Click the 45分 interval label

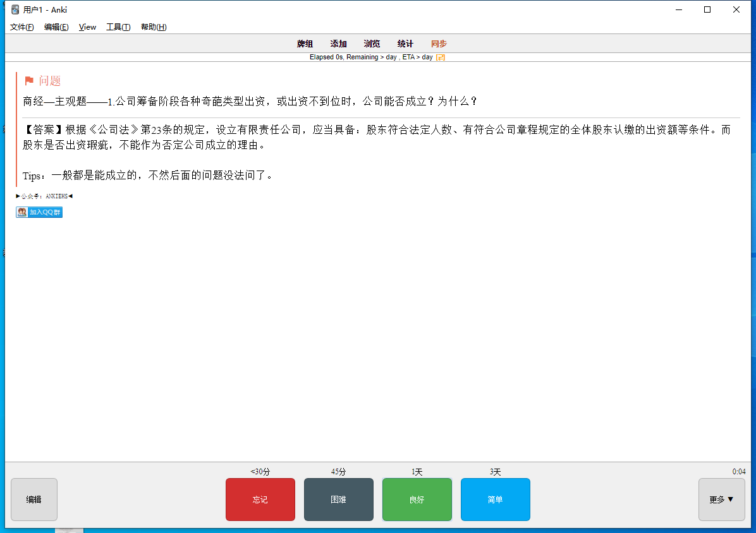338,472
